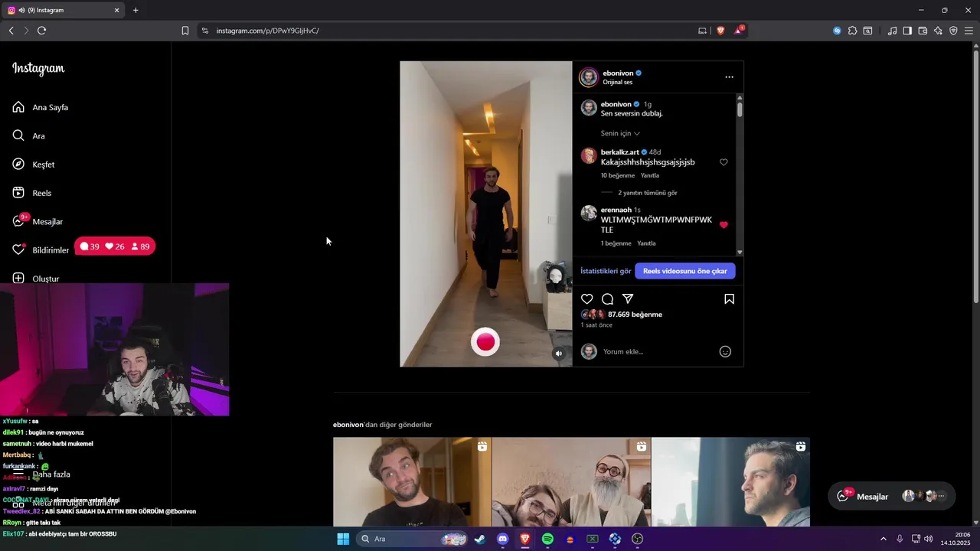Open Reels from the sidebar
Screen dimensions: 980x551
32,193
